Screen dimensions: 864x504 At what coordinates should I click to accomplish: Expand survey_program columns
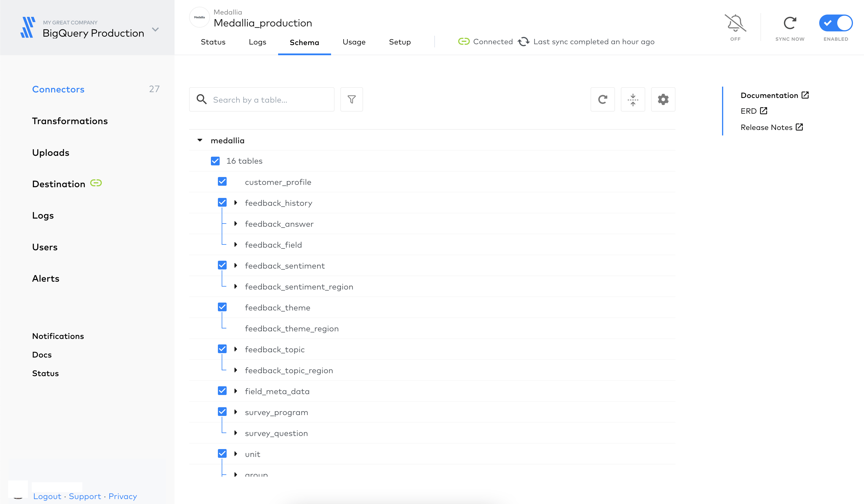point(236,412)
